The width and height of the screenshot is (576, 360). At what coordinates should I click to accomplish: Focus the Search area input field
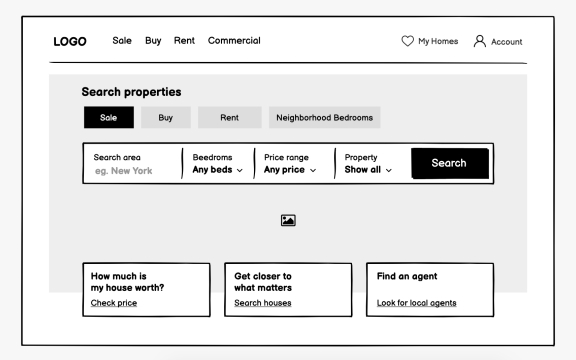133,164
